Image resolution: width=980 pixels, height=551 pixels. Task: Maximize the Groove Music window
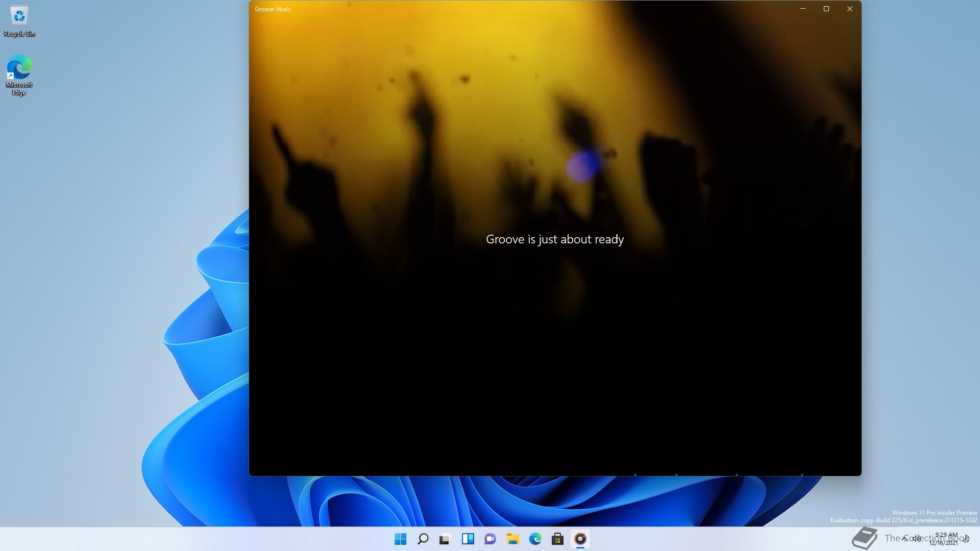pyautogui.click(x=826, y=9)
